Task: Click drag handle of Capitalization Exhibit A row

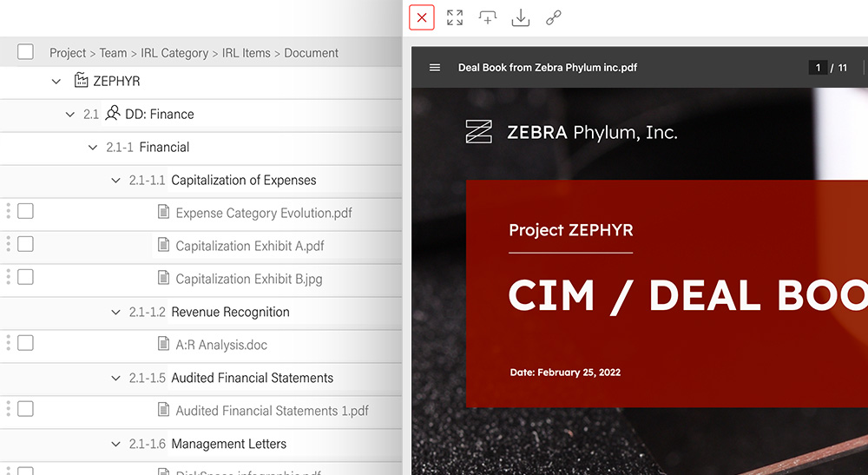Action: 8,244
